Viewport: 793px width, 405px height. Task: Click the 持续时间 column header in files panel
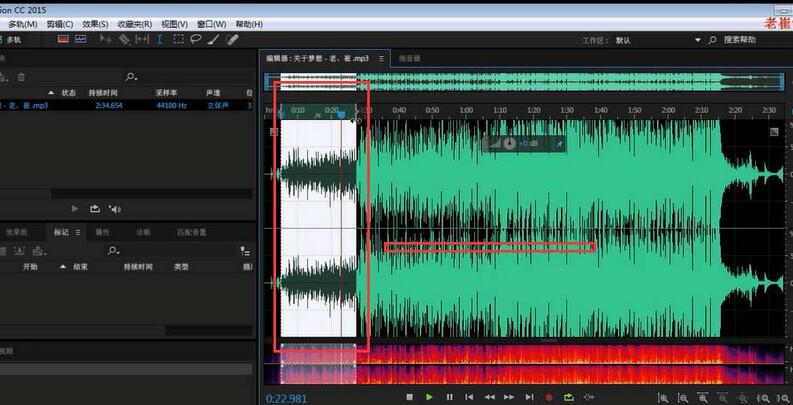tap(104, 92)
